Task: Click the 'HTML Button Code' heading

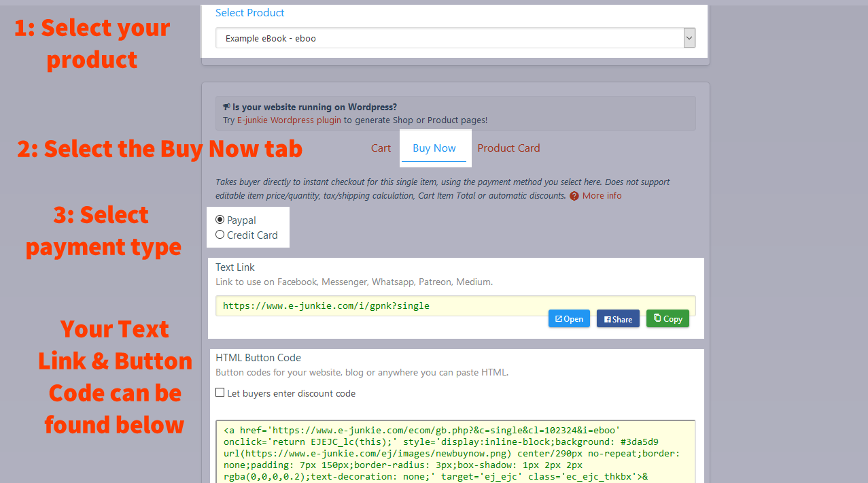Action: [258, 358]
